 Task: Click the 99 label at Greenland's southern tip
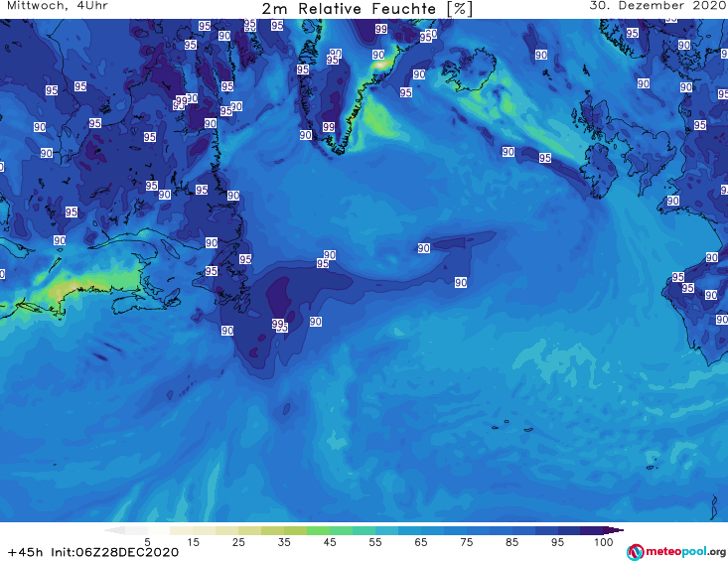click(x=329, y=127)
